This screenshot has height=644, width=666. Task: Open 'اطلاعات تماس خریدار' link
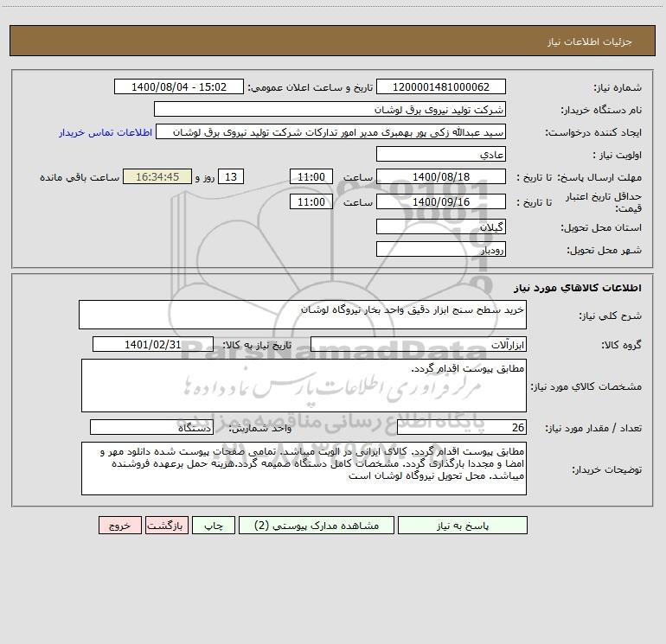click(106, 132)
